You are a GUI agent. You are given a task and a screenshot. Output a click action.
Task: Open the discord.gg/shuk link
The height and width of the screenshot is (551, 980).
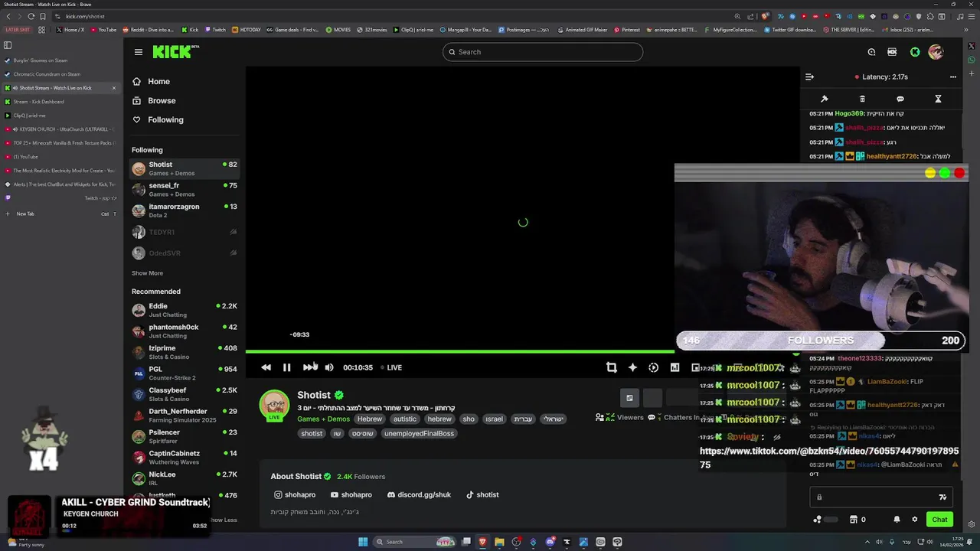[x=419, y=494]
